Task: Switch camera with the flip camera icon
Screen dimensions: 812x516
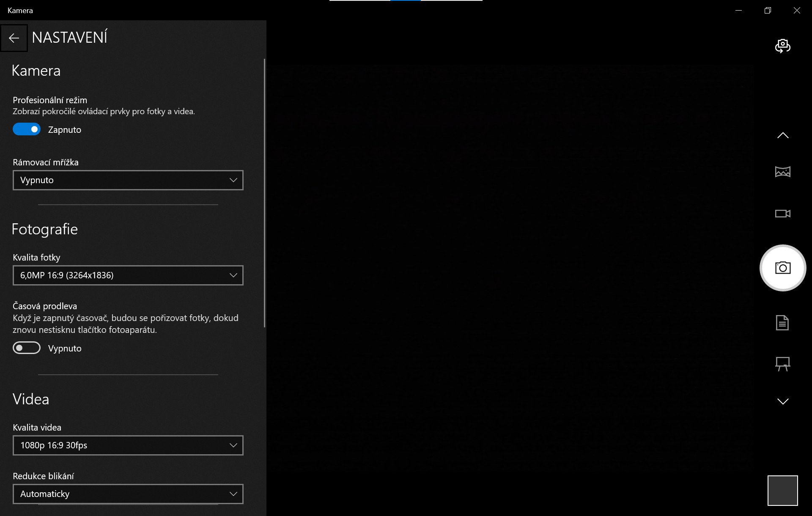Action: tap(782, 46)
